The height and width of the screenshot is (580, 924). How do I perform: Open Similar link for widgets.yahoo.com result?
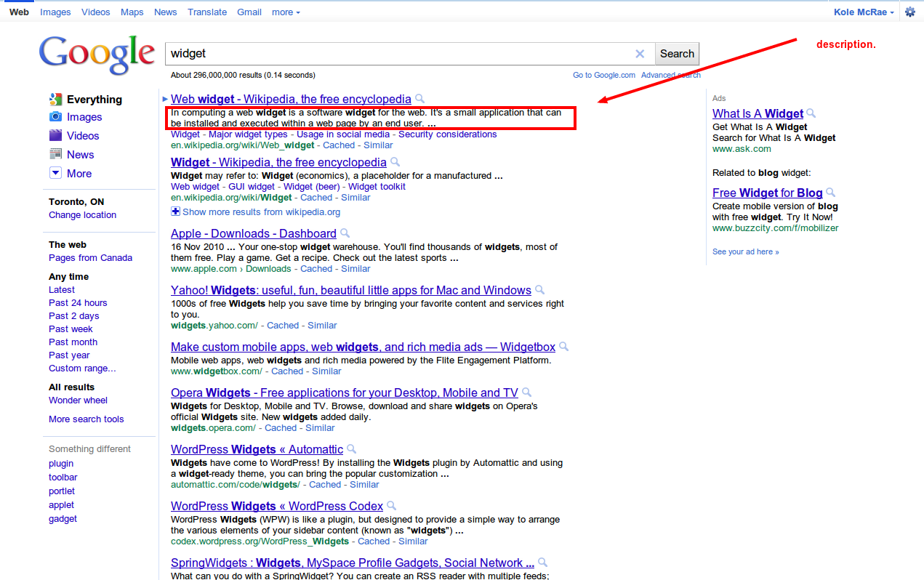point(322,325)
